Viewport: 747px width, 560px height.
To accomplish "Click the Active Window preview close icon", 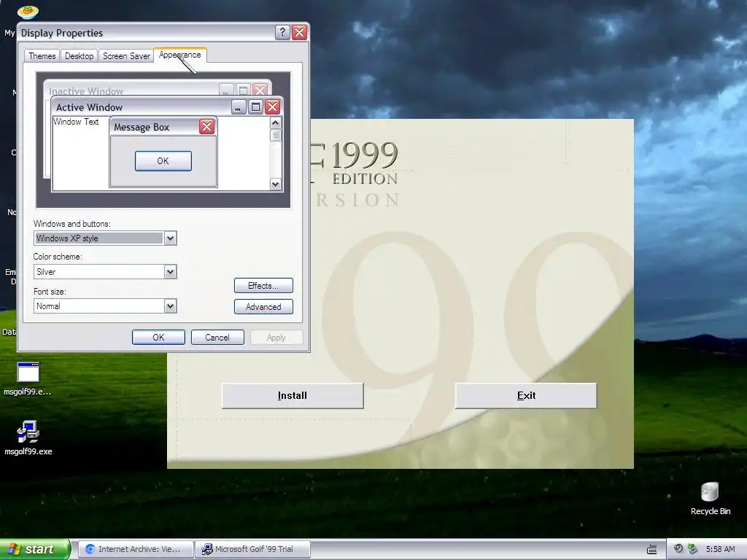I will 273,106.
